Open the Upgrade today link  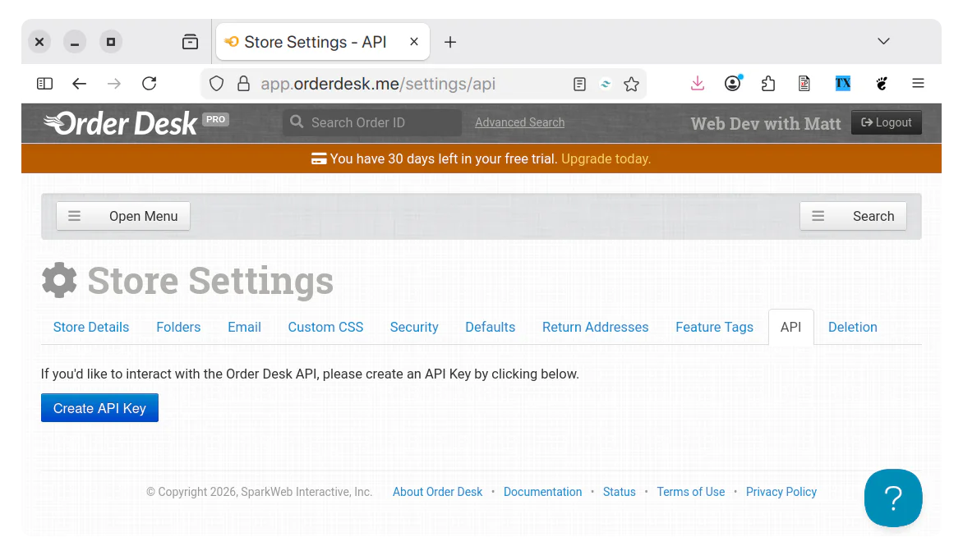(x=606, y=158)
